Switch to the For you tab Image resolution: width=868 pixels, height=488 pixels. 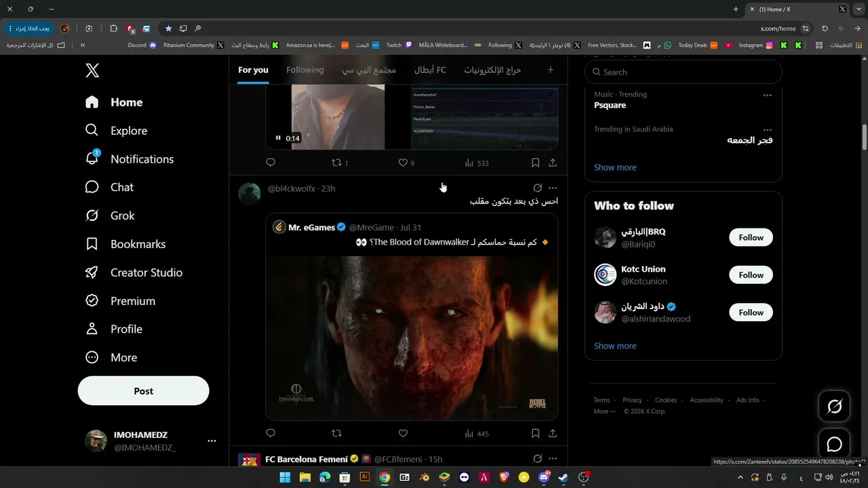pyautogui.click(x=253, y=70)
